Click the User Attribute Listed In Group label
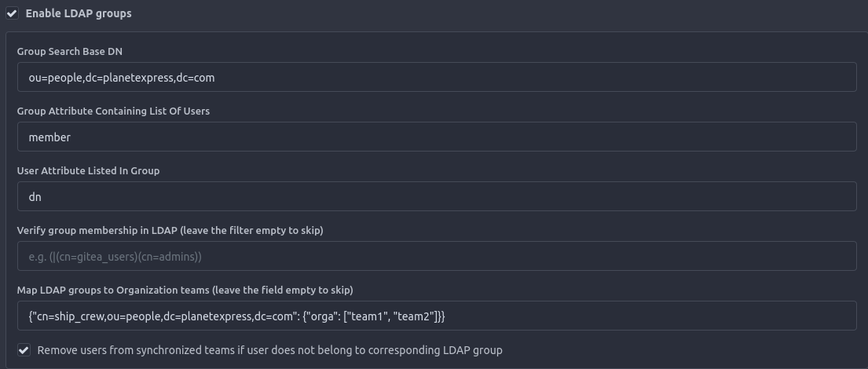Image resolution: width=868 pixels, height=369 pixels. (88, 171)
